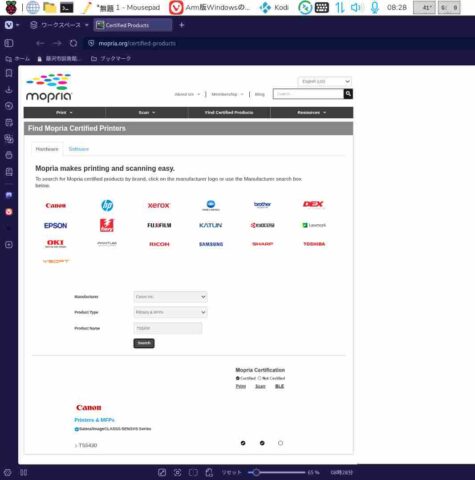The height and width of the screenshot is (480, 475).
Task: Open Printers & MFPs link under Canon
Action: pyautogui.click(x=94, y=420)
